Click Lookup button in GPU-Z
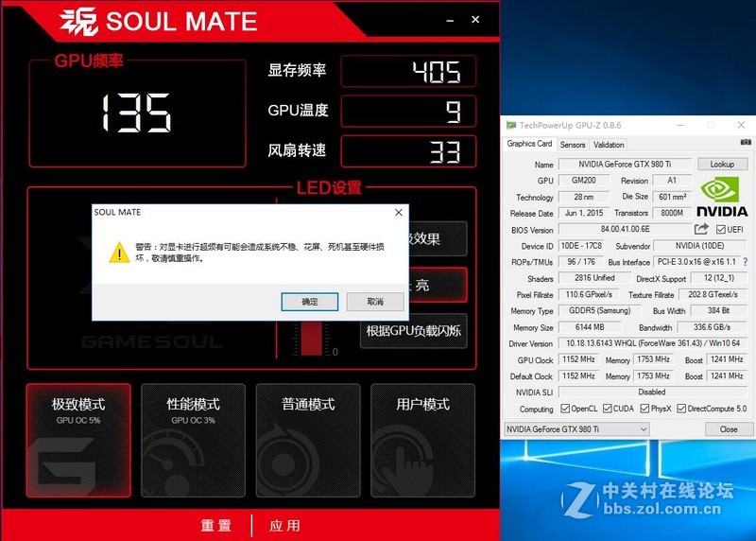756x541 pixels. click(722, 164)
